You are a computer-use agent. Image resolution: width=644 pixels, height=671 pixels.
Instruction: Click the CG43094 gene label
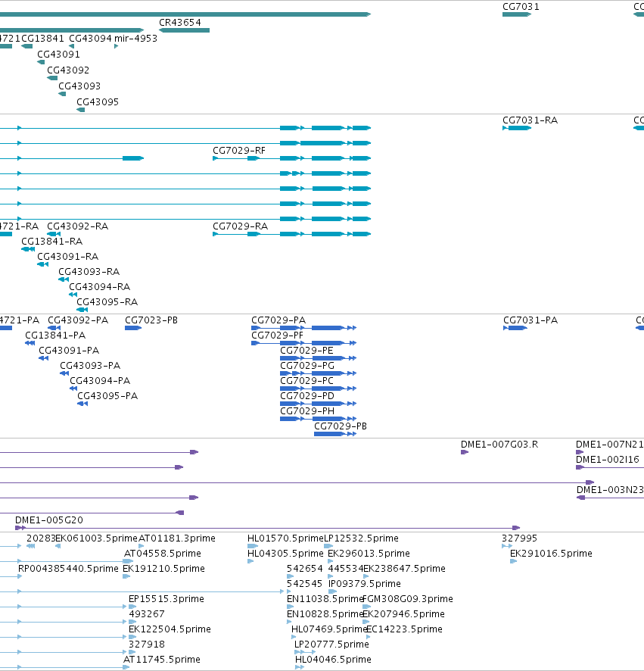click(x=90, y=39)
